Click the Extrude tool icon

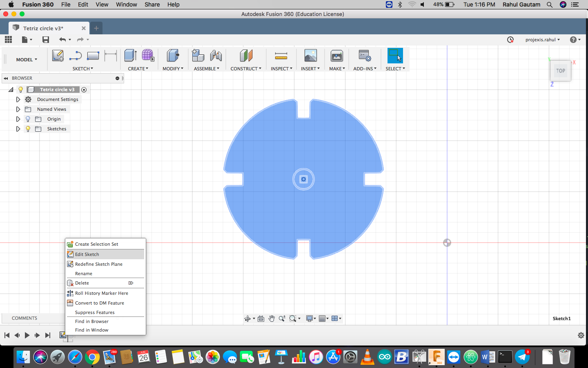(130, 56)
